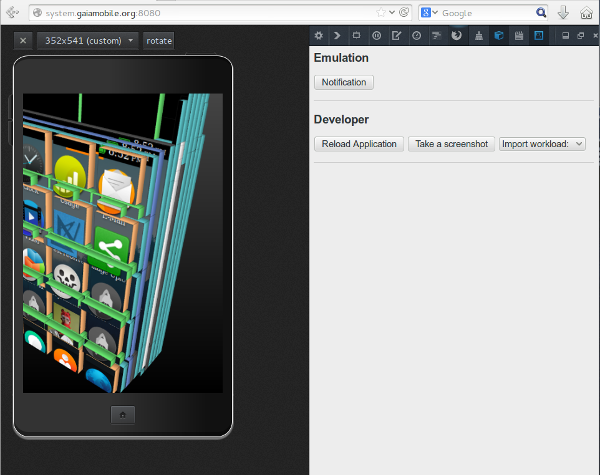Click the Notification button

point(344,82)
